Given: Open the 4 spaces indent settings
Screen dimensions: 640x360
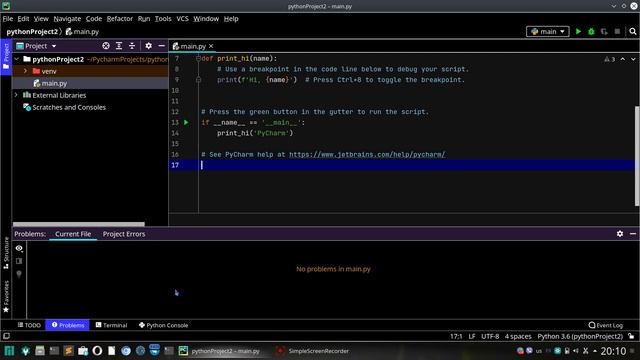Looking at the screenshot, I should coord(518,336).
